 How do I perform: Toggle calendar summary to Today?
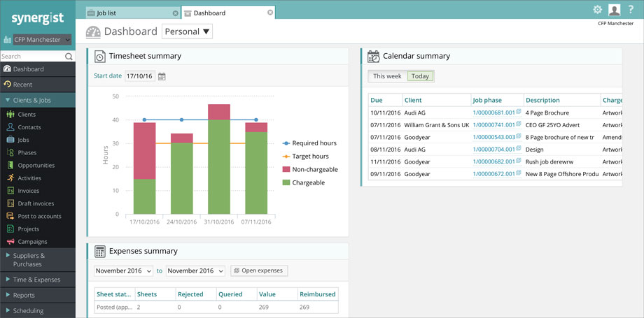coord(420,76)
